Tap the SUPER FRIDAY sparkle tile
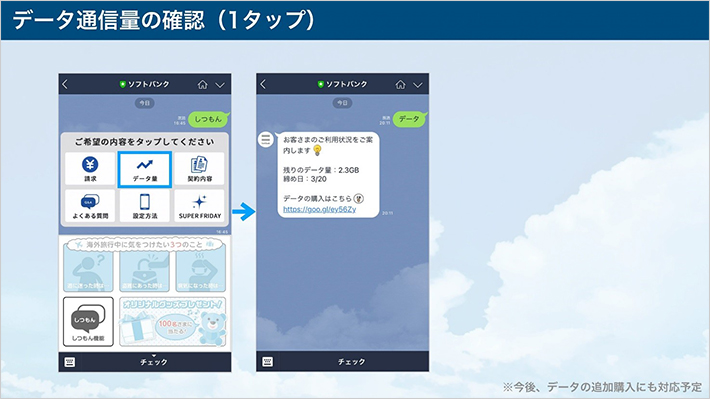This screenshot has height=399, width=710. pos(199,206)
